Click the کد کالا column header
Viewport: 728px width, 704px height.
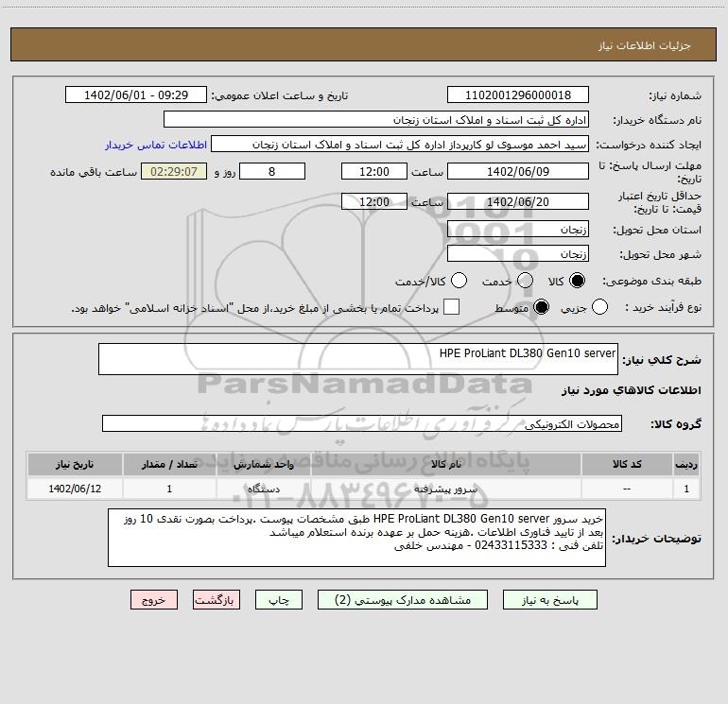pyautogui.click(x=627, y=464)
